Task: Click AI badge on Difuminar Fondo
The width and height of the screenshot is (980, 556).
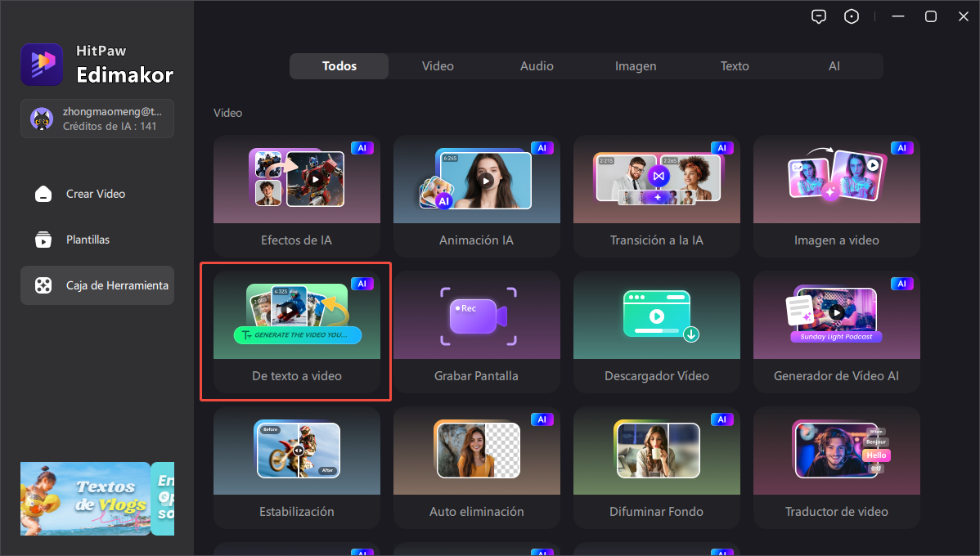Action: point(722,419)
